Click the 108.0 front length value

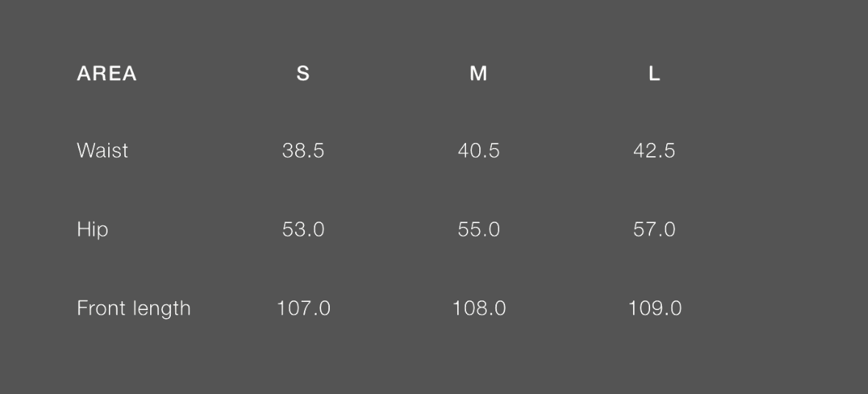(x=479, y=309)
